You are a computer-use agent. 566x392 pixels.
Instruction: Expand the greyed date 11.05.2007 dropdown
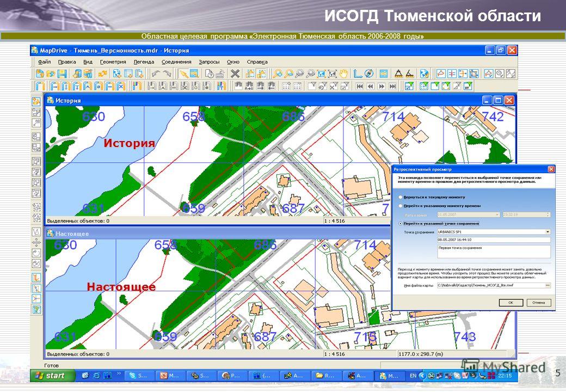(x=497, y=215)
